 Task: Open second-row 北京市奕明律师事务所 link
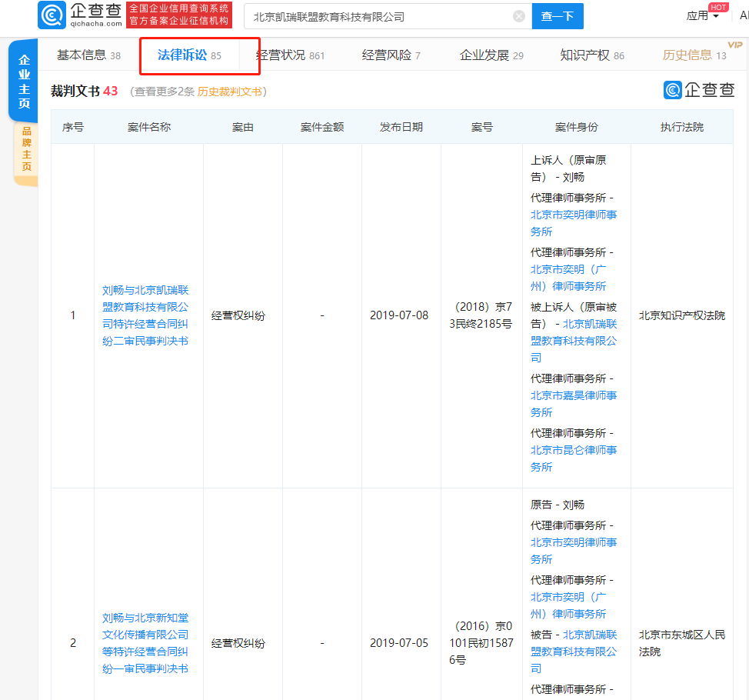click(573, 551)
